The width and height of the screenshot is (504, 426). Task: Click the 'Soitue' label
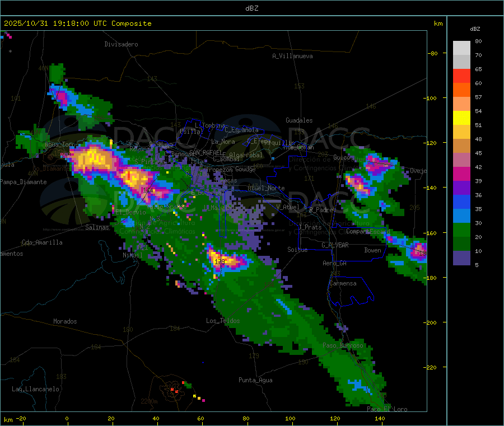click(x=297, y=250)
